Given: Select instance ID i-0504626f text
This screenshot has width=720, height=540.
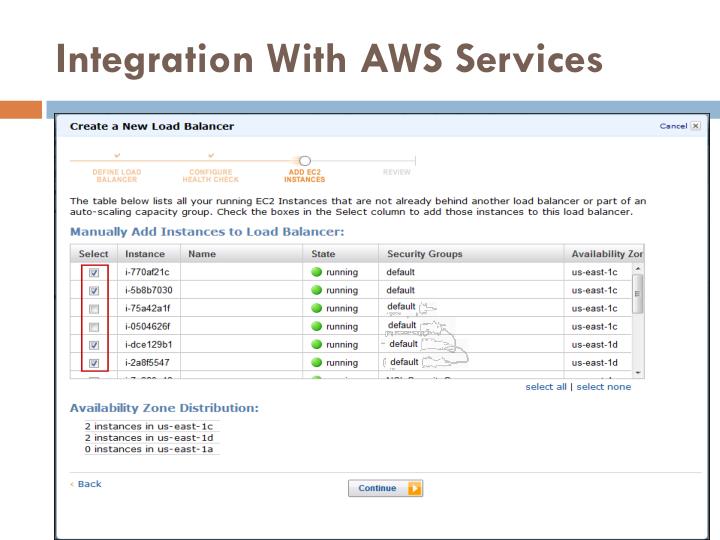Looking at the screenshot, I should click(x=147, y=326).
